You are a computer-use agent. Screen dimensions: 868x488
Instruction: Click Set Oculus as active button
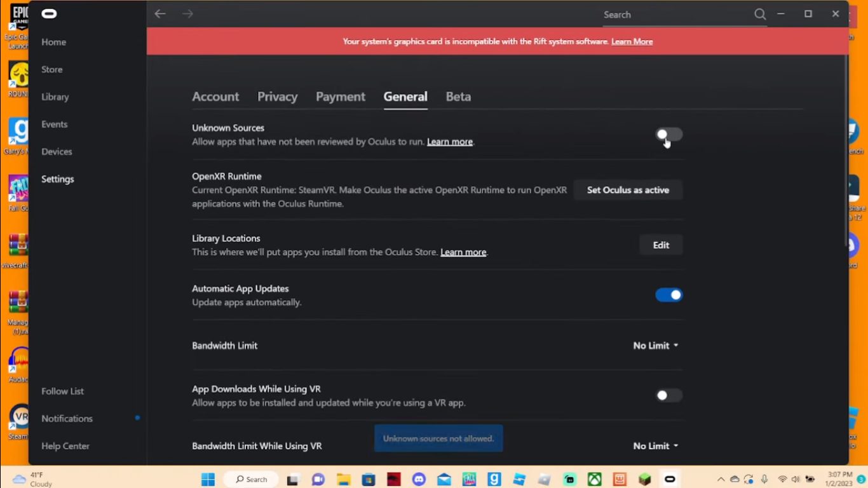coord(628,190)
